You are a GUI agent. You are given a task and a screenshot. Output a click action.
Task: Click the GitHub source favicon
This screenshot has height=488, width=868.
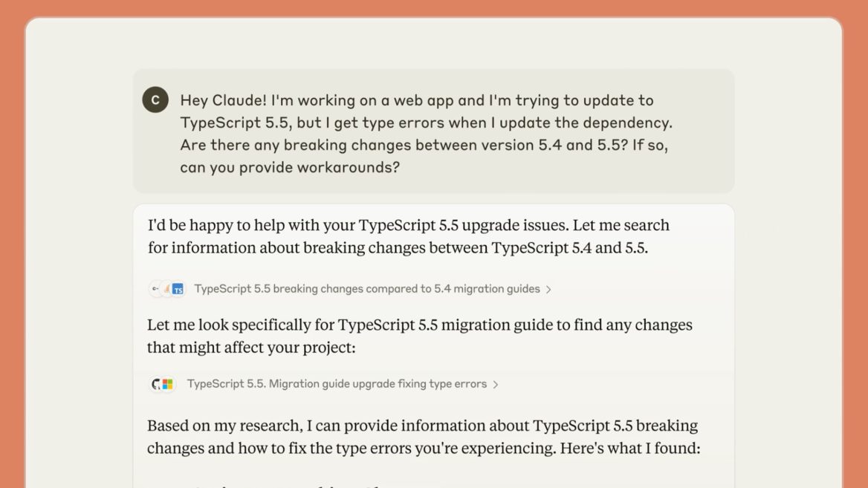(x=156, y=384)
